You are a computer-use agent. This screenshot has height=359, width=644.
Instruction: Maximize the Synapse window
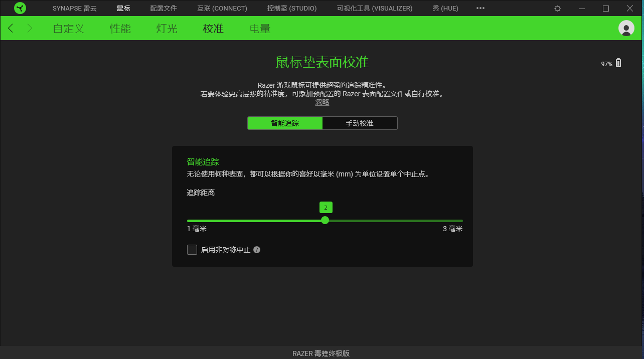coord(606,9)
